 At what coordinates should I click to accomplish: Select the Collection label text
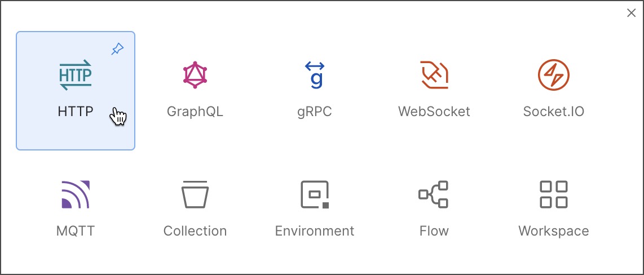pos(195,230)
